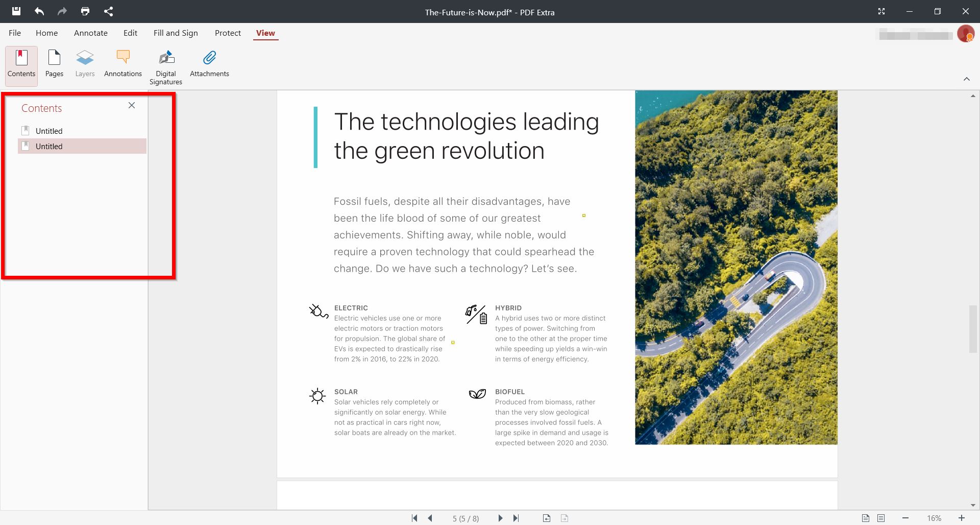Open the Share options
The image size is (980, 525).
(108, 11)
